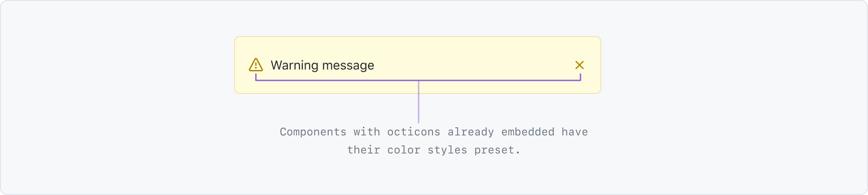This screenshot has height=195, width=868.
Task: Click the warning triangle alert icon
Action: 256,65
